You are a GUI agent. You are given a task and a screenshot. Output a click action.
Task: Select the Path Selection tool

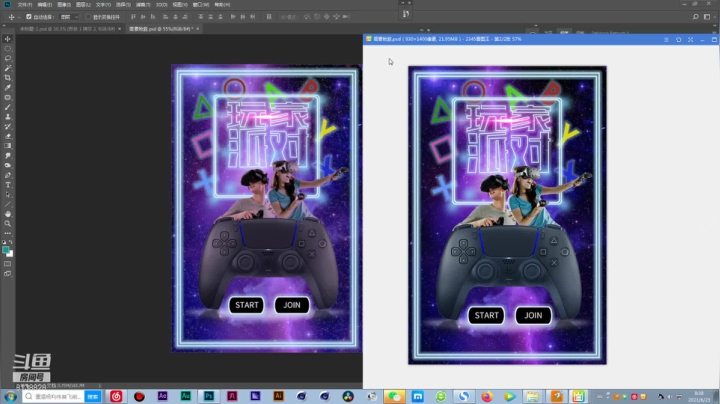pos(8,195)
